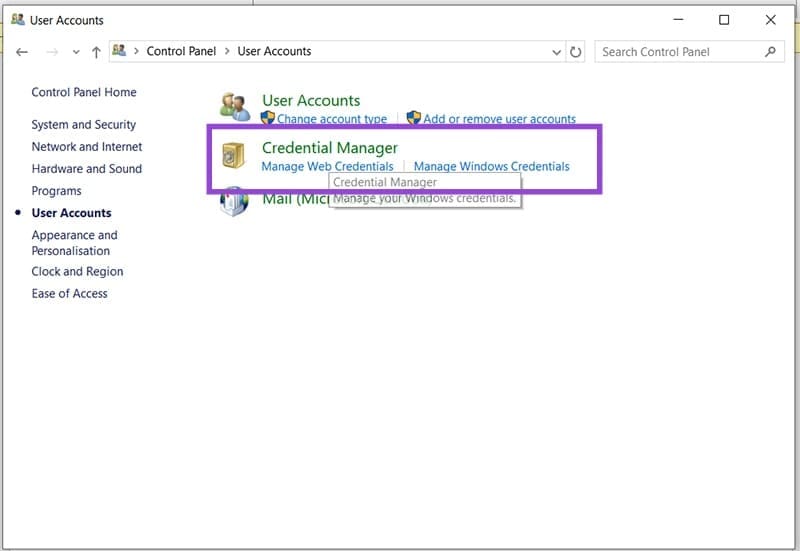Image resolution: width=800 pixels, height=551 pixels.
Task: Click the Credential Manager safe icon
Action: point(233,156)
